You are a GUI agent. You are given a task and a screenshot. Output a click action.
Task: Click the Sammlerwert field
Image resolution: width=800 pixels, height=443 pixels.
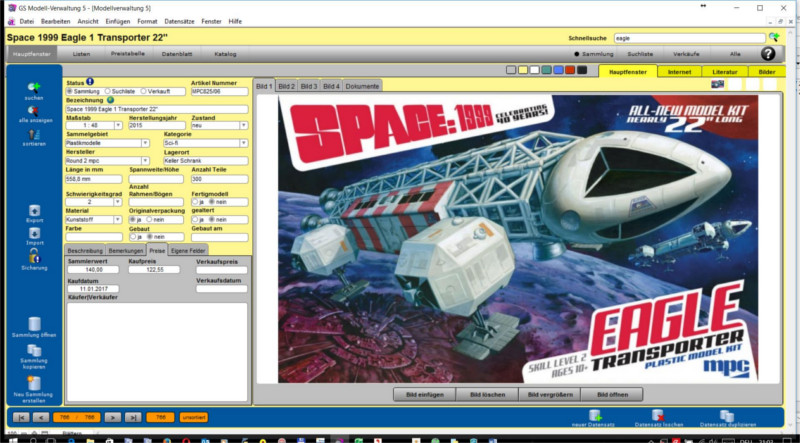[93, 269]
